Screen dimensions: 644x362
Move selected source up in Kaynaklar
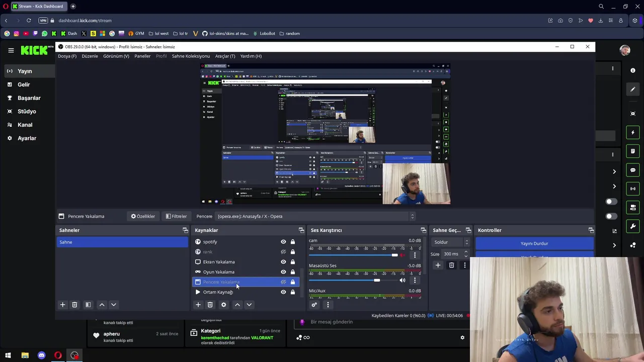point(237,305)
